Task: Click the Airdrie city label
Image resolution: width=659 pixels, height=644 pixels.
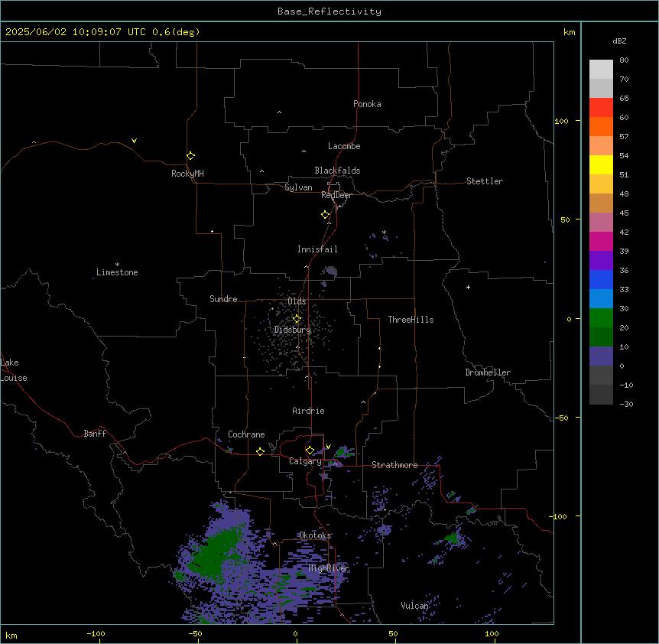Action: 308,411
